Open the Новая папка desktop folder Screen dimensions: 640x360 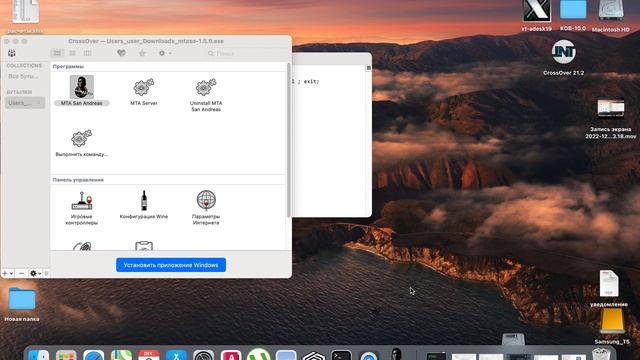point(22,299)
